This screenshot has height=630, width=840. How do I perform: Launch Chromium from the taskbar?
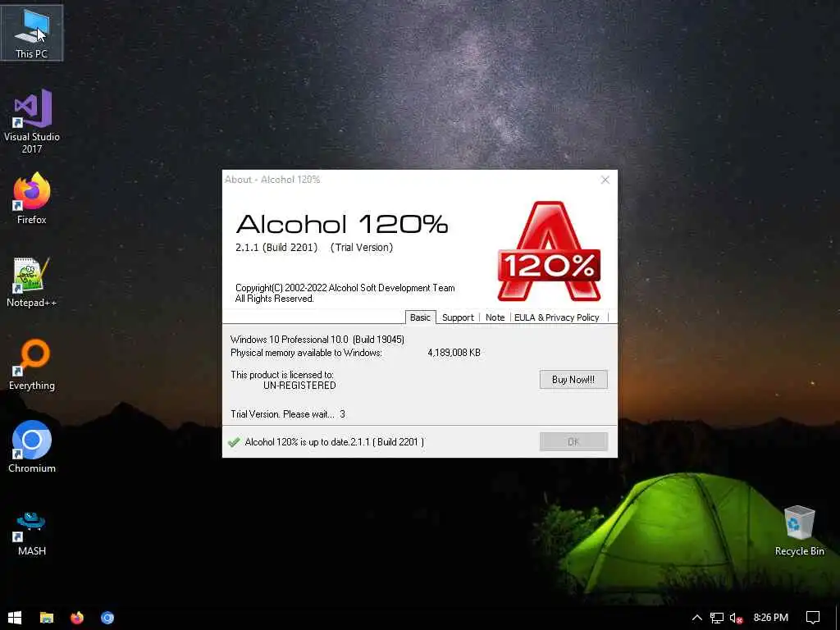coord(107,618)
